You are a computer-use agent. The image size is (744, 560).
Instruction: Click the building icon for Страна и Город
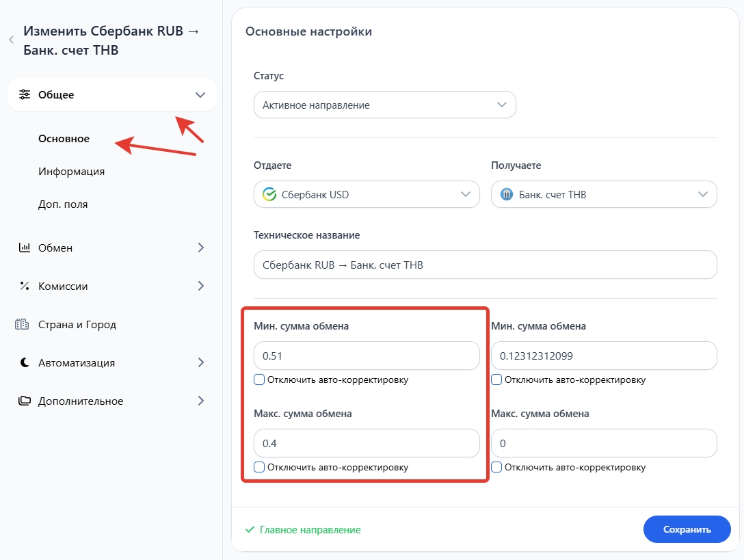click(23, 325)
